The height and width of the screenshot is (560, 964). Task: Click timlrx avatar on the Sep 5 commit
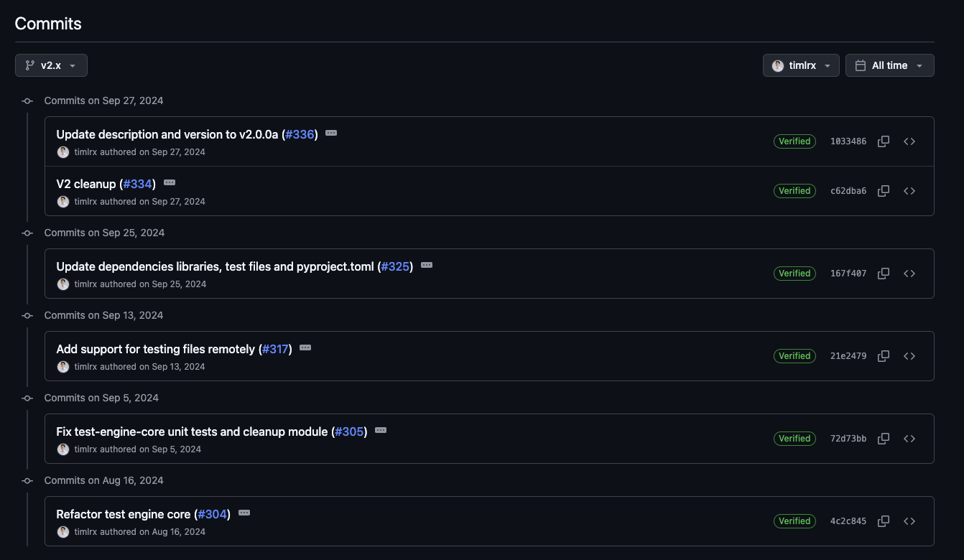click(x=63, y=449)
